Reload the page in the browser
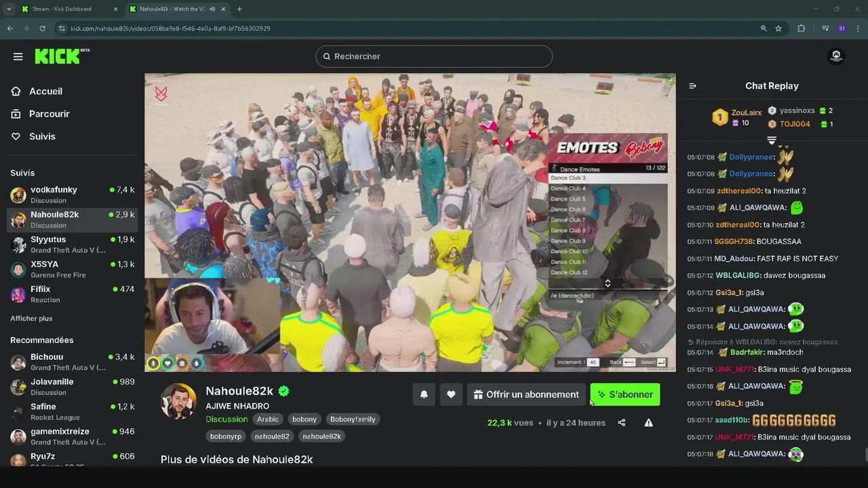 pos(42,28)
